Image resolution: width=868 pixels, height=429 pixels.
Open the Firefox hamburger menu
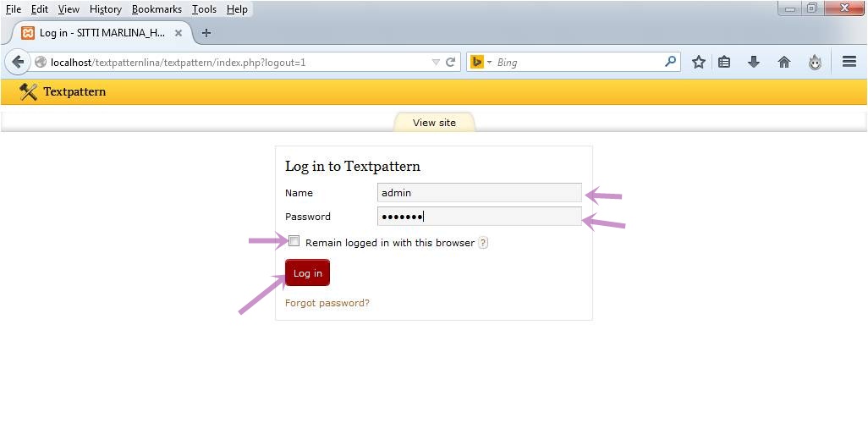click(849, 62)
